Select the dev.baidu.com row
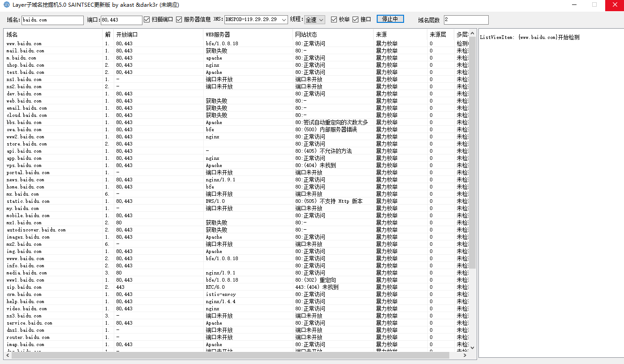624x364 pixels. click(x=237, y=94)
